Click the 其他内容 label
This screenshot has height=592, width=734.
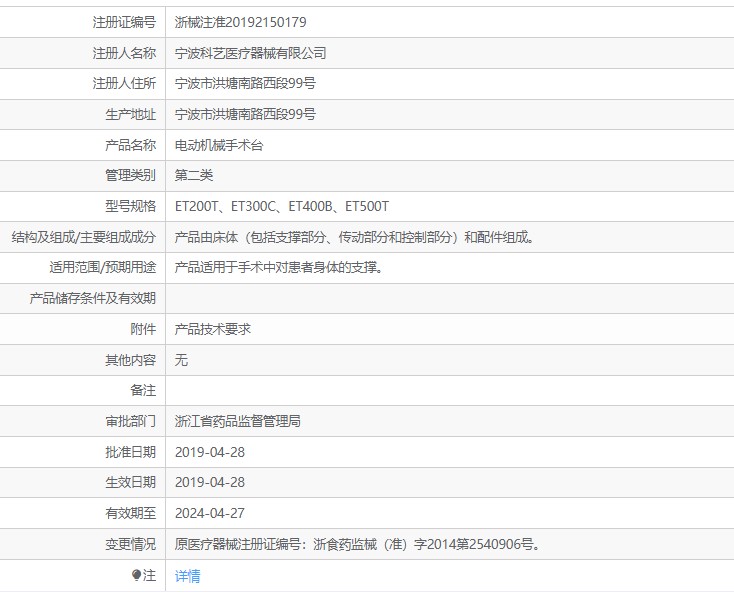coord(131,360)
